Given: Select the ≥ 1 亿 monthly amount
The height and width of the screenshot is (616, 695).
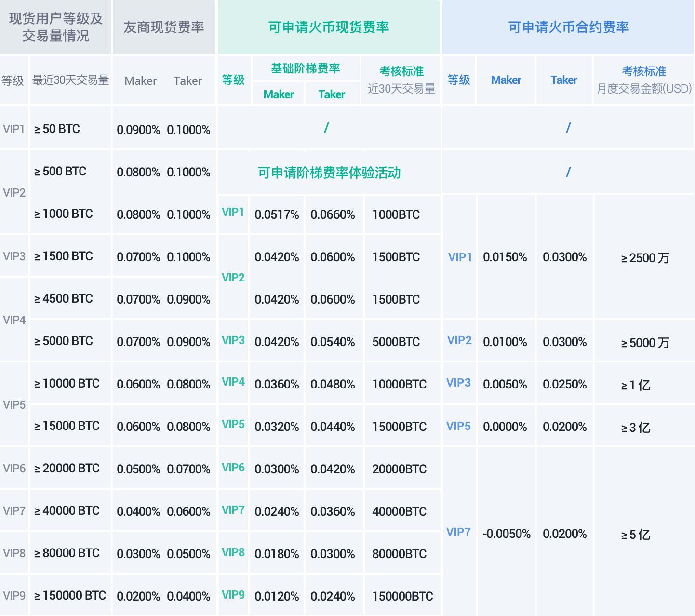Looking at the screenshot, I should 636,385.
